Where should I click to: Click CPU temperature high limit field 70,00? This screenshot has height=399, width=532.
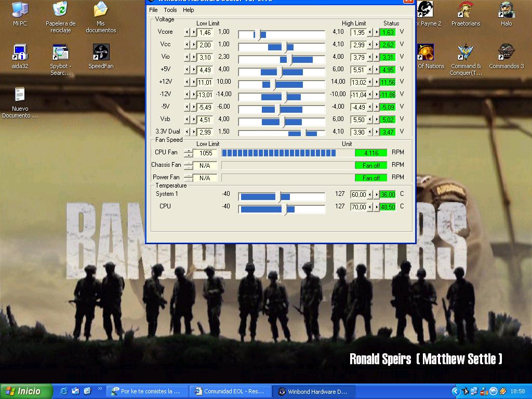[358, 207]
